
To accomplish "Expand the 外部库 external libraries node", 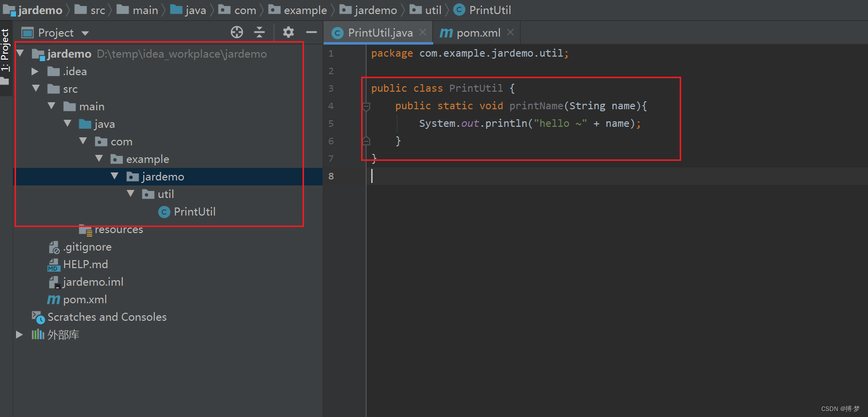I will [19, 334].
